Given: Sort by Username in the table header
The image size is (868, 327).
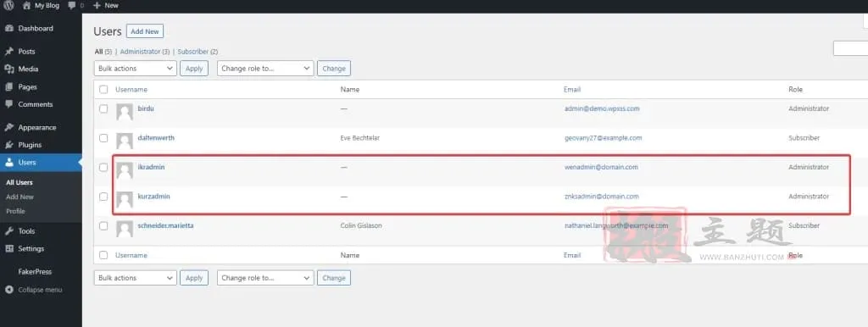Looking at the screenshot, I should pyautogui.click(x=131, y=89).
